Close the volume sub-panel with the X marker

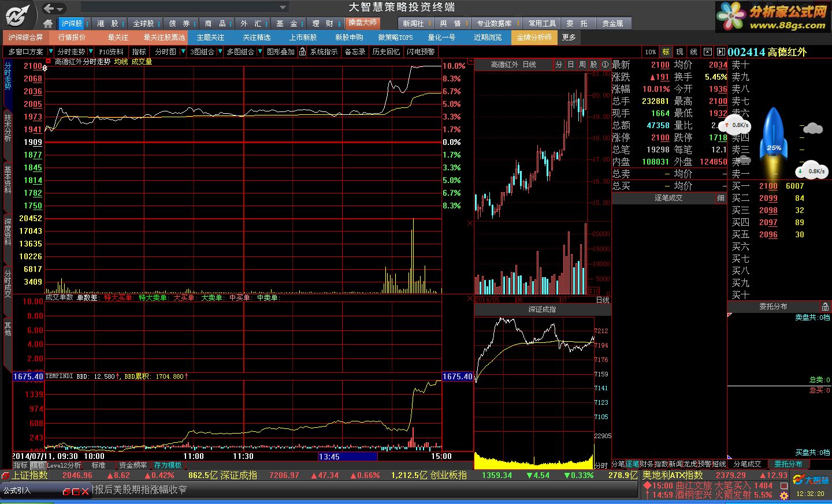click(470, 223)
